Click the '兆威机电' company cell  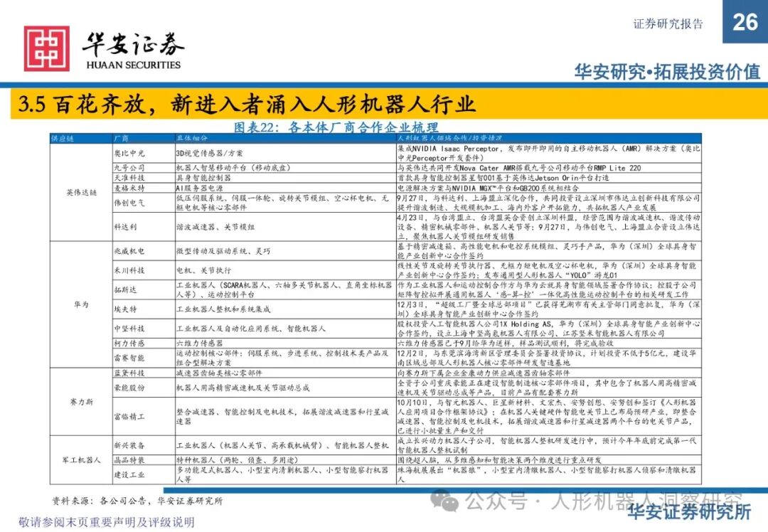coord(144,251)
